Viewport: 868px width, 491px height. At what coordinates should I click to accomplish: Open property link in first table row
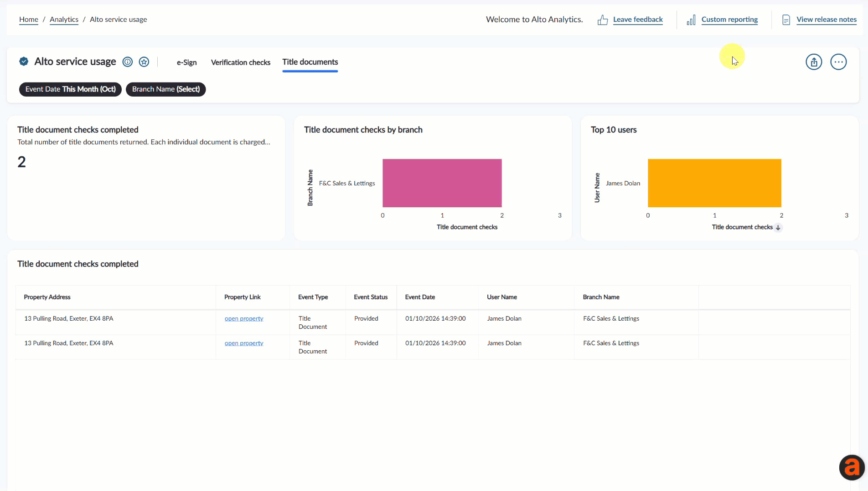click(244, 319)
